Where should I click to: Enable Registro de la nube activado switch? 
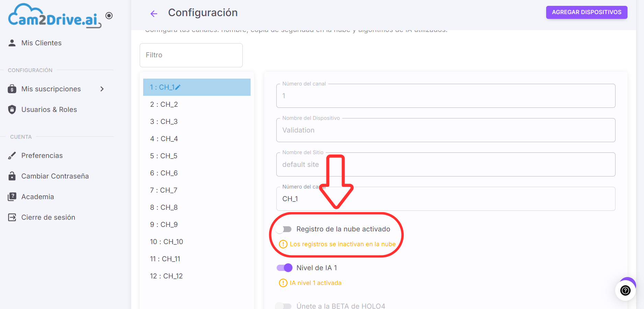point(284,229)
